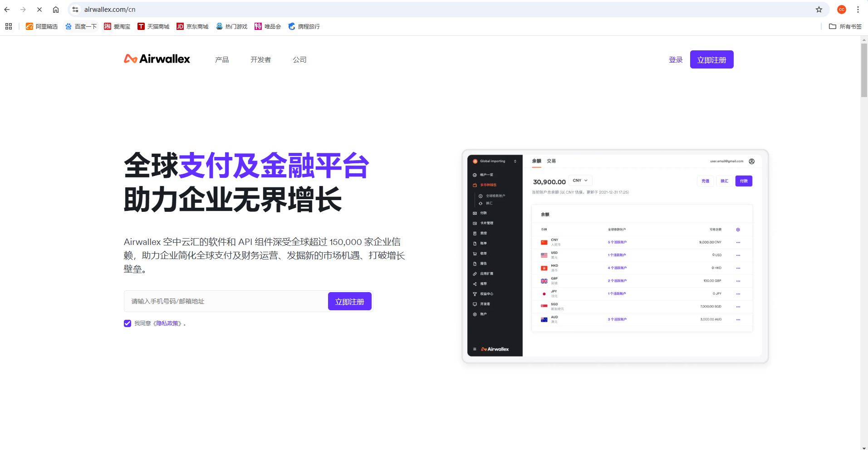Open the 阿里精选 bookmark
The height and width of the screenshot is (450, 868).
[x=42, y=26]
